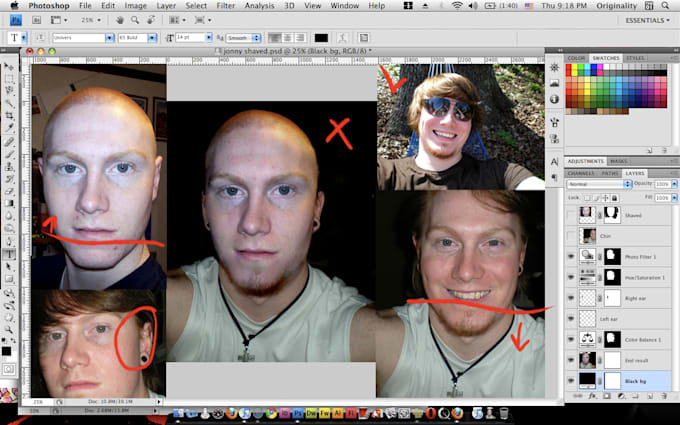
Task: Select the Zoom tool in toolbox
Action: coord(9,330)
